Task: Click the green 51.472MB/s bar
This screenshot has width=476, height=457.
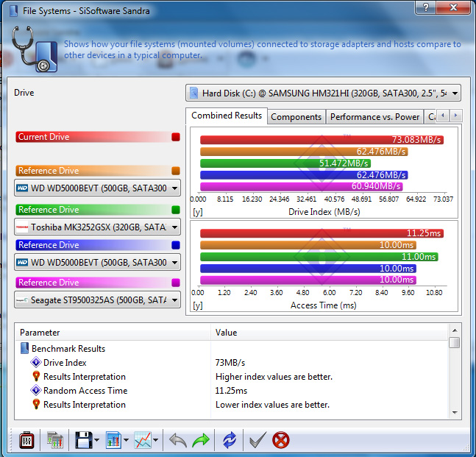Action: click(x=285, y=163)
